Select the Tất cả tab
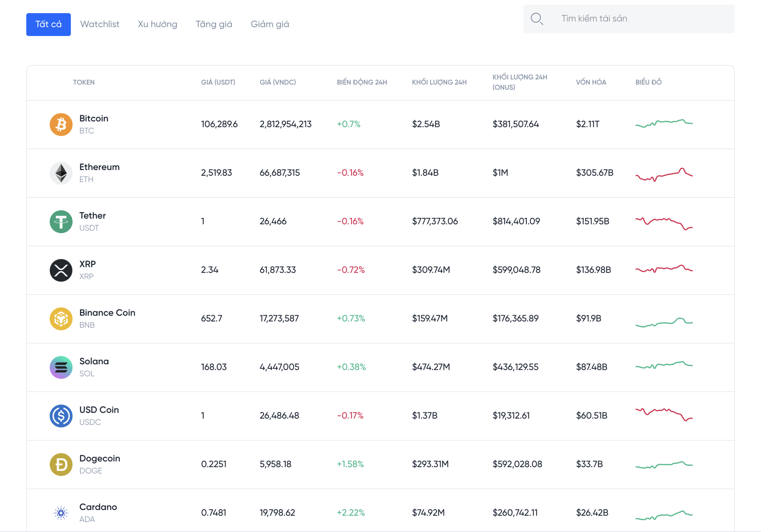Viewport: 761px width, 532px height. (48, 24)
